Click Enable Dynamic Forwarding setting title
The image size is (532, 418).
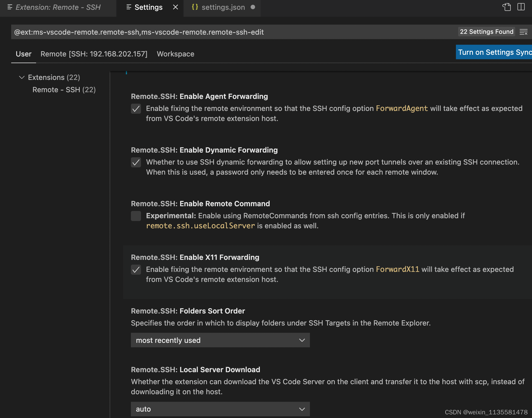pyautogui.click(x=204, y=150)
